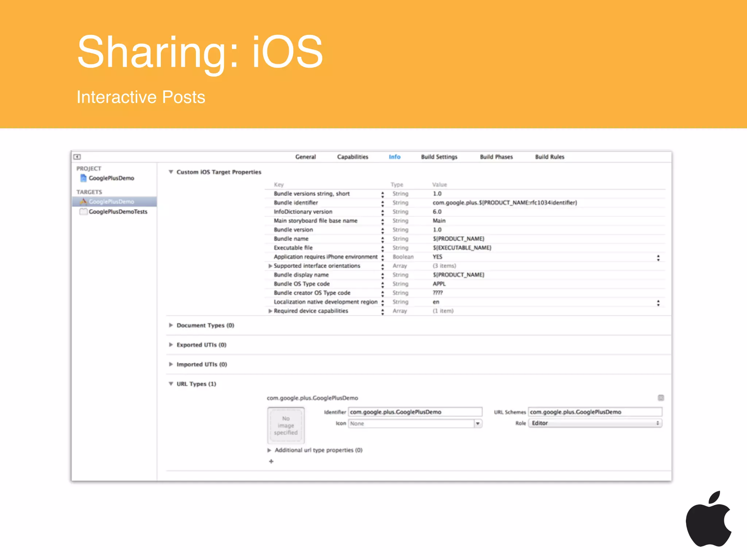Open key stepper for Required device capabilities
Screen dimensions: 747x560
pyautogui.click(x=383, y=311)
